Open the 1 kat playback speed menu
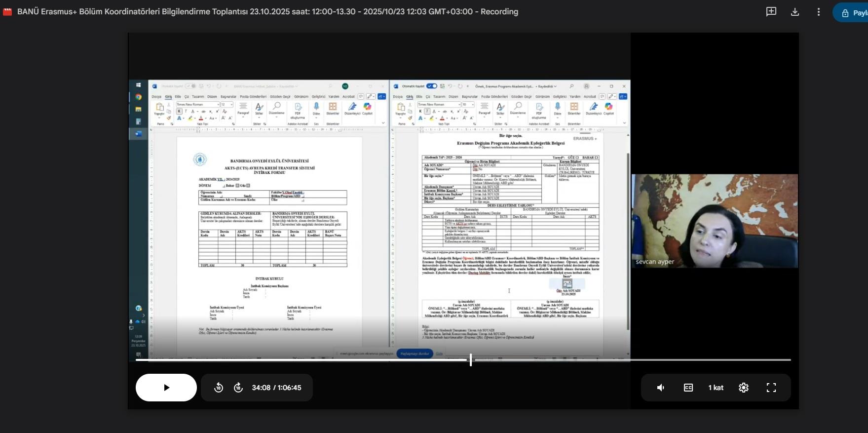Image resolution: width=868 pixels, height=433 pixels. [716, 388]
